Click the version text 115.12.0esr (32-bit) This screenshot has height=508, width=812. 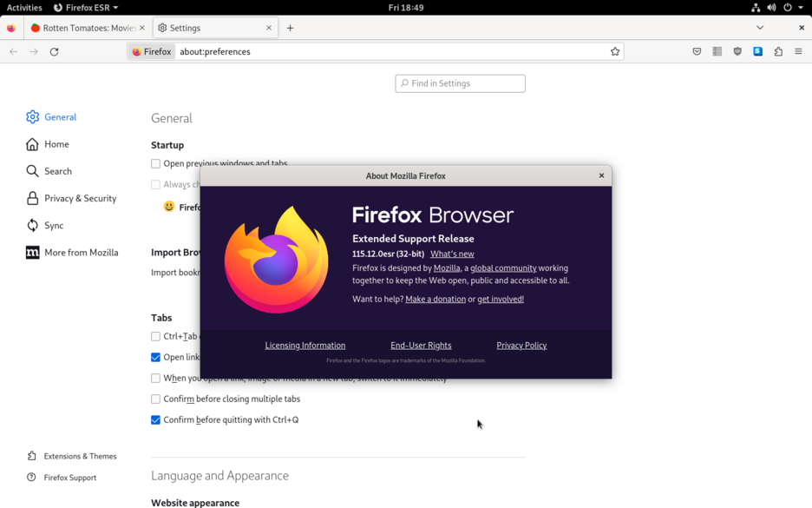coord(388,254)
